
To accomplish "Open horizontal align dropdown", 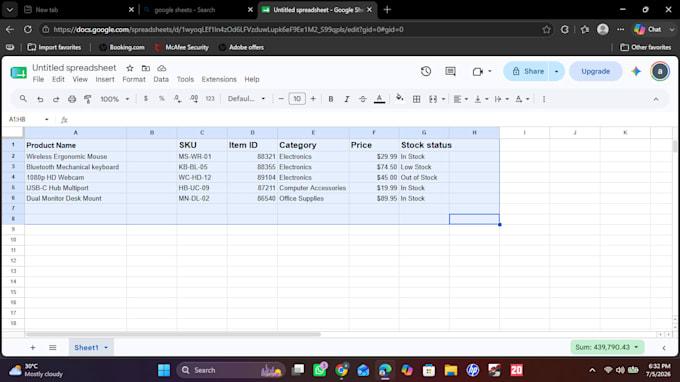I will coord(460,99).
